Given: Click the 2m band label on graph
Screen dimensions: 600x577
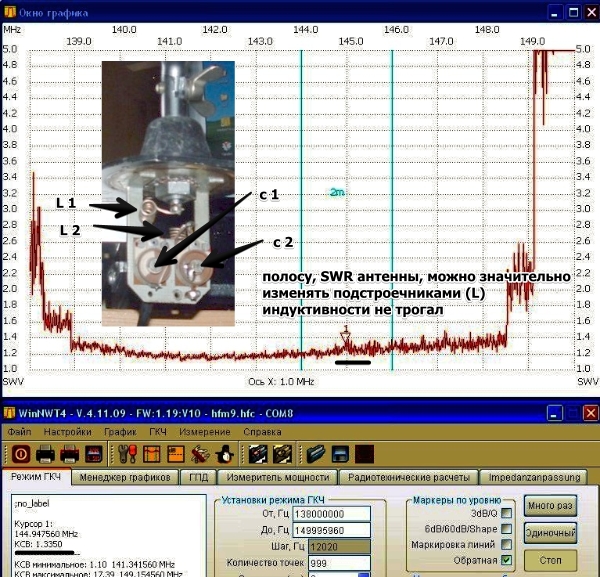Looking at the screenshot, I should [337, 192].
